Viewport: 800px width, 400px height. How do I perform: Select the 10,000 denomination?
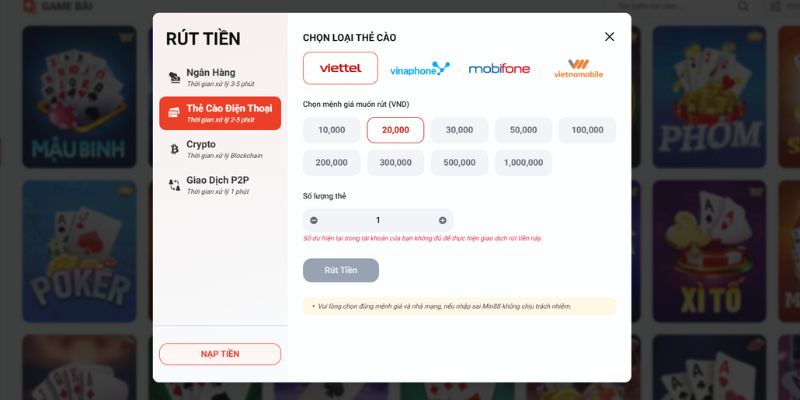[332, 130]
